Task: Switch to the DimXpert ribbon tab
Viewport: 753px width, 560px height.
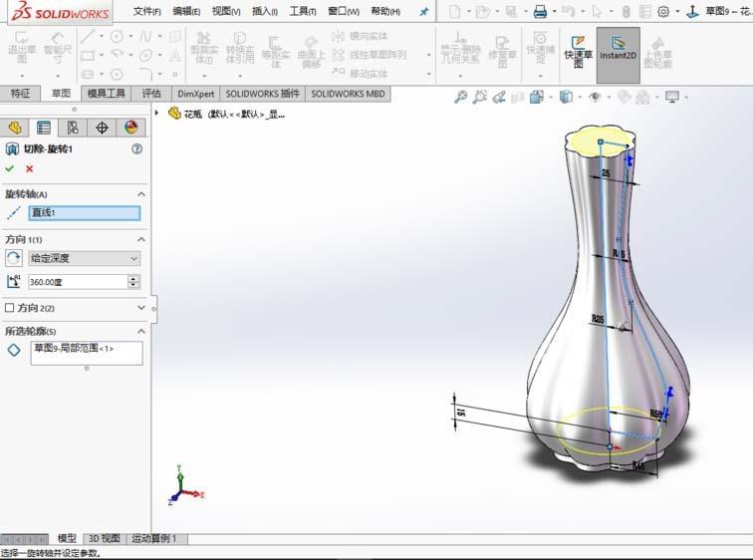Action: [196, 94]
